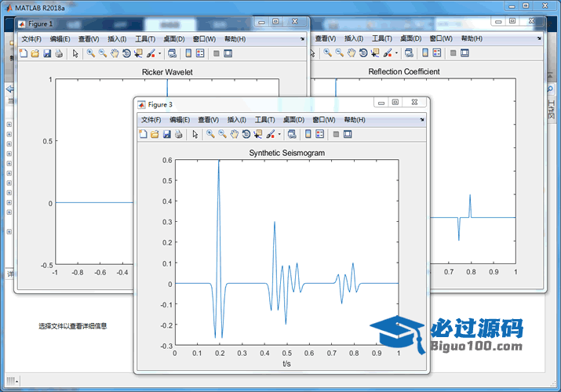Select Pan hand tool in Figure 1
The image size is (561, 392).
(x=115, y=53)
